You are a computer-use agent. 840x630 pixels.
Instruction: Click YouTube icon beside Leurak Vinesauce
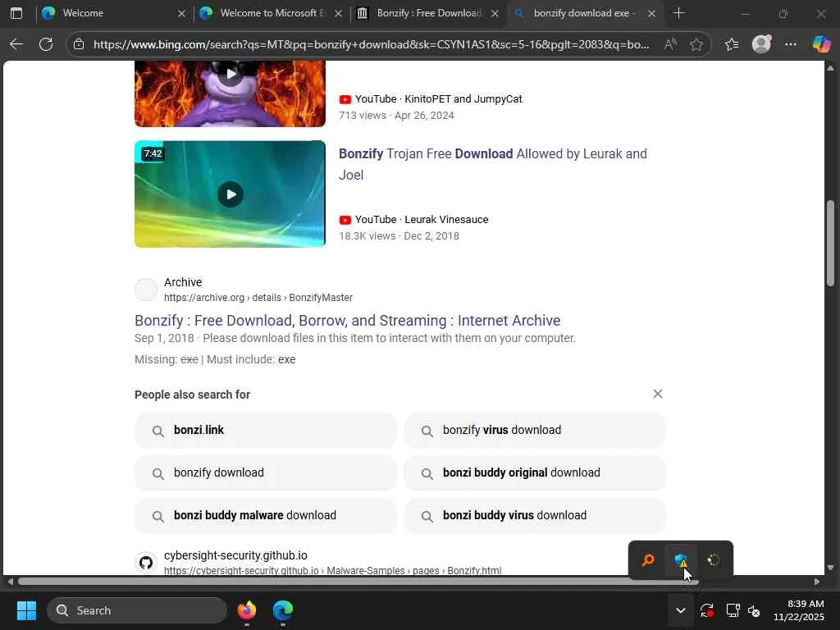click(345, 220)
